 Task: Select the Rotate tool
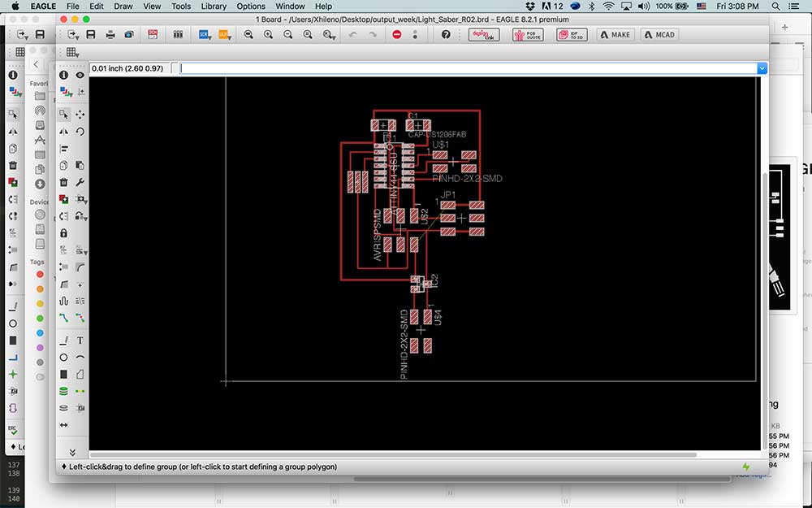(80, 132)
